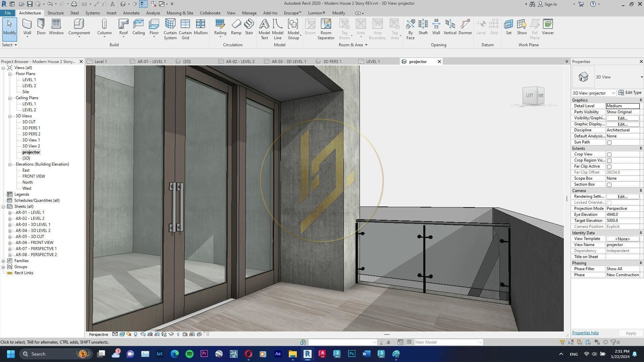Choose the Door tool
Viewport: 644px width, 362px height.
click(41, 27)
